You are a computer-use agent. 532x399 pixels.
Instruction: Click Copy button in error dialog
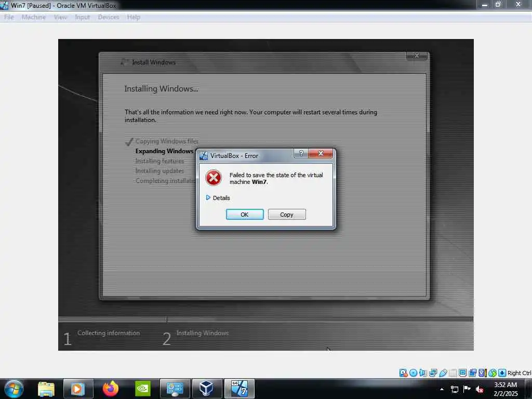click(287, 215)
